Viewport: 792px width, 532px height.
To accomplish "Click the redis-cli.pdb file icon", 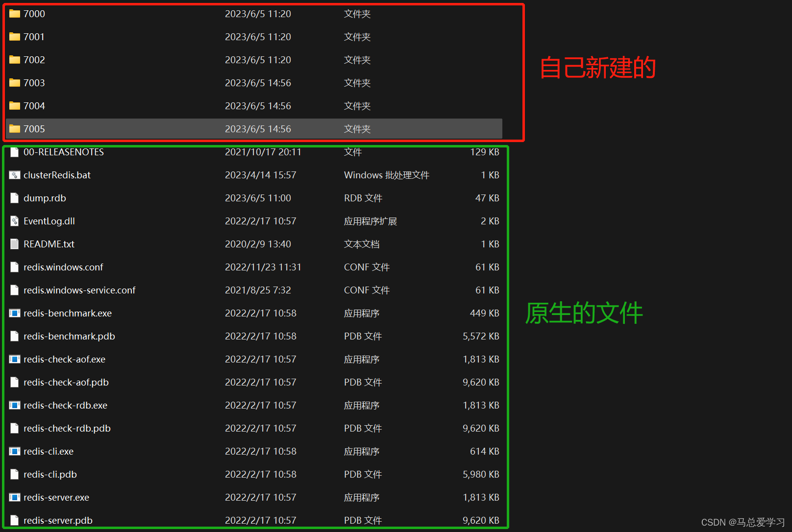I will click(x=15, y=474).
